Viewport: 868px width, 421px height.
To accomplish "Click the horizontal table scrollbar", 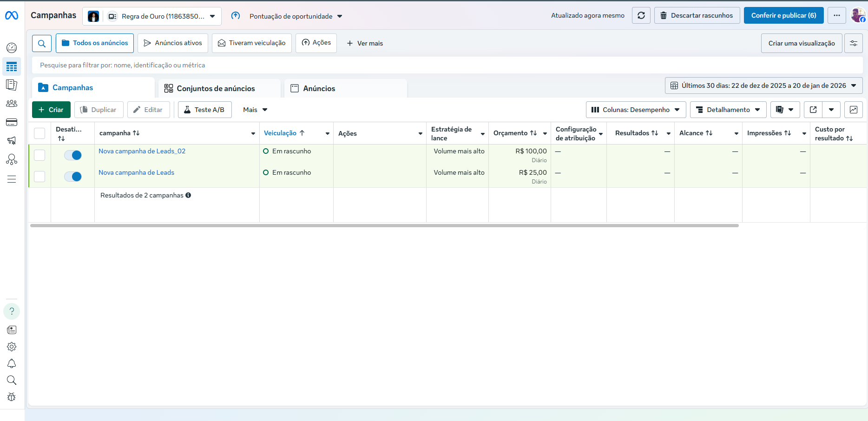I will 384,225.
